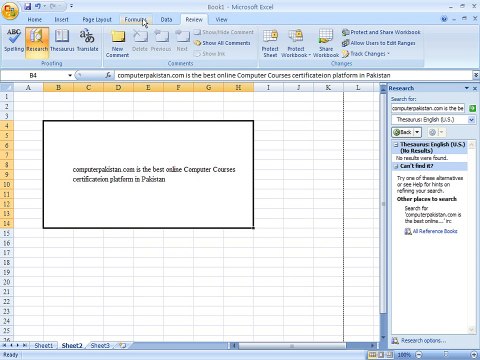This screenshot has height=360, width=480.
Task: Save the workbook from Quick Access Toolbar
Action: tap(28, 6)
